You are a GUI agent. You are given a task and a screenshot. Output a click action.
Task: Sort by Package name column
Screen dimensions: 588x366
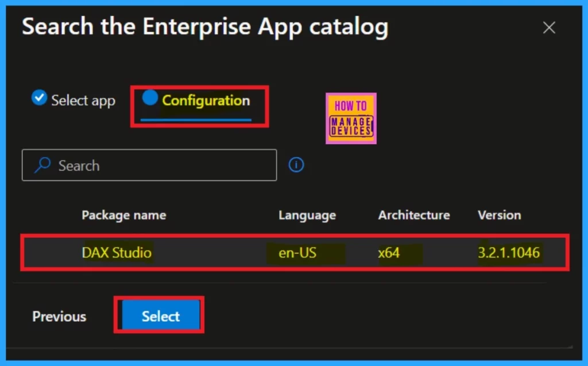(x=124, y=215)
